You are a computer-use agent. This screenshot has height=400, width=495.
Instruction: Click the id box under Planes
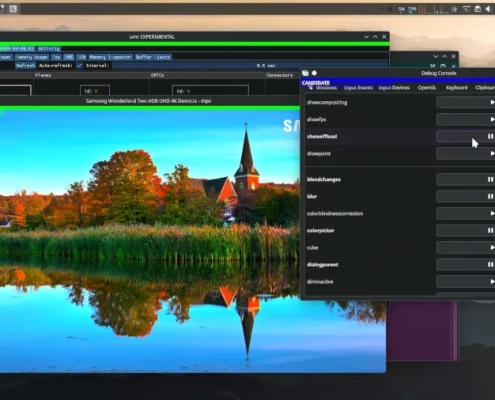(95, 91)
